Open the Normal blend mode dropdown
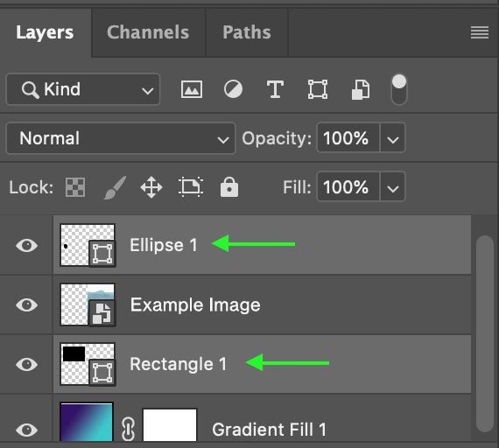This screenshot has height=448, width=499. [121, 138]
